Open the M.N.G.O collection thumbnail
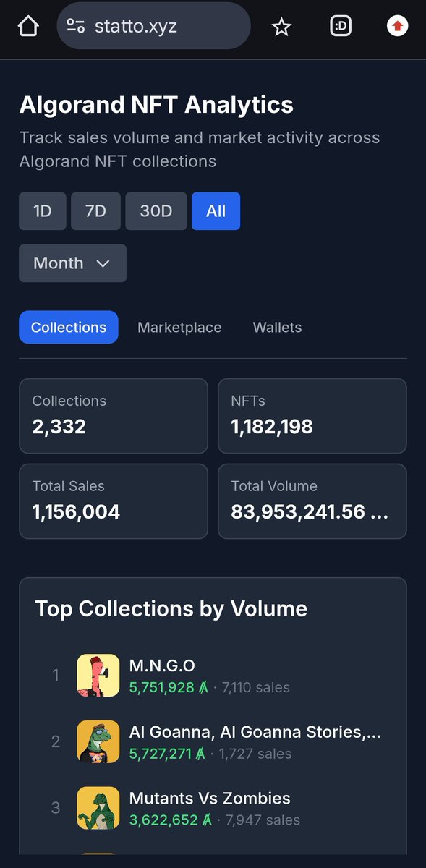This screenshot has width=426, height=868. tap(98, 676)
